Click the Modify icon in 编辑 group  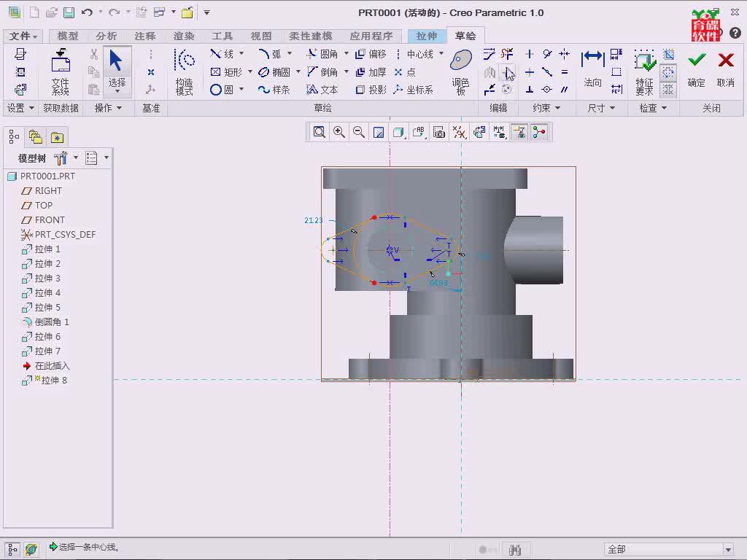(x=489, y=54)
